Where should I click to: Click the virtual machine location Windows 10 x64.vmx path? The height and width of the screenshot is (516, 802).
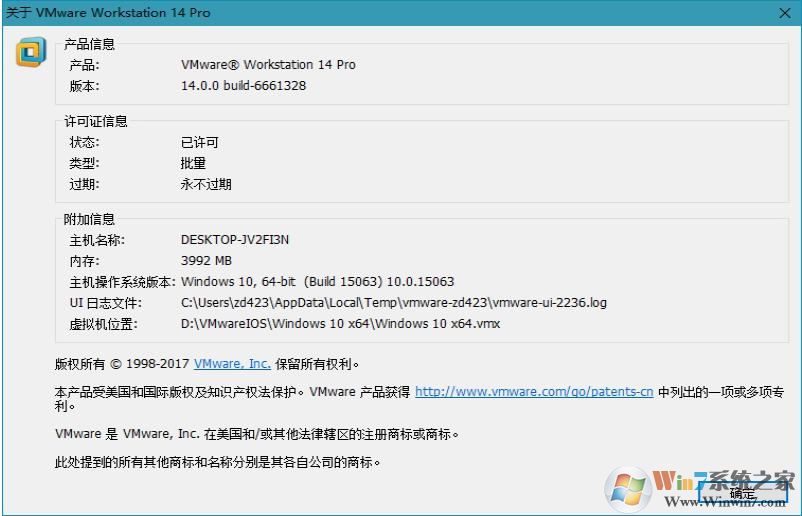(x=340, y=324)
